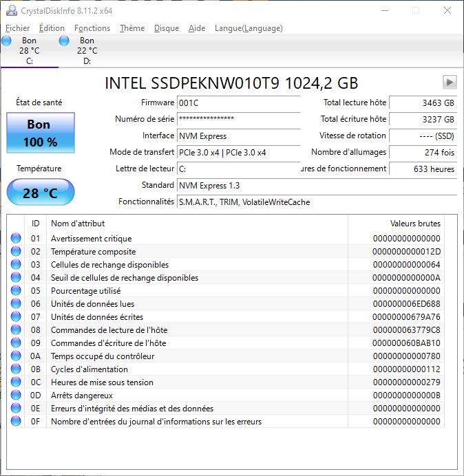Click status orb for Avertissement critique

(x=16, y=239)
